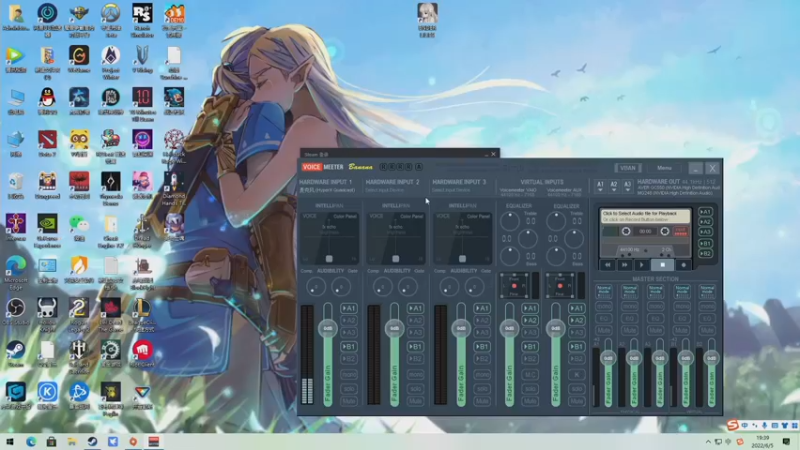This screenshot has height=450, width=800.
Task: Click Voicemeeter VAIO fader gain knob
Action: tap(509, 328)
